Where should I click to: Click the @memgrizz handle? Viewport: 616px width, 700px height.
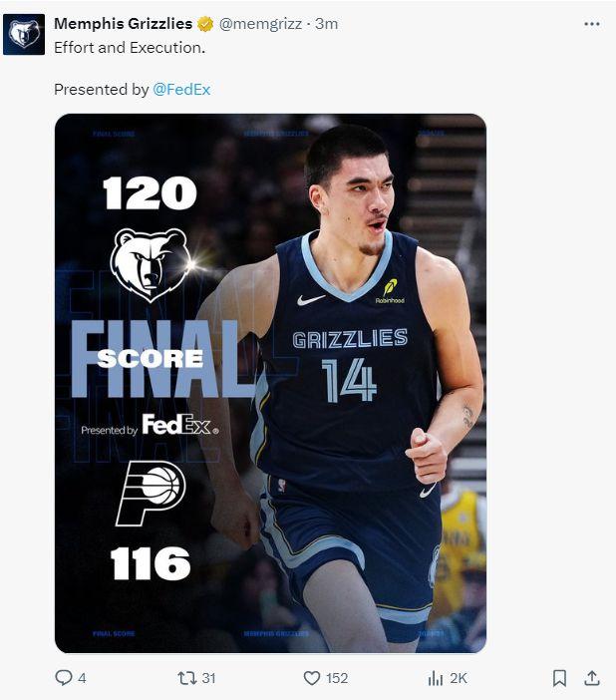(x=260, y=24)
